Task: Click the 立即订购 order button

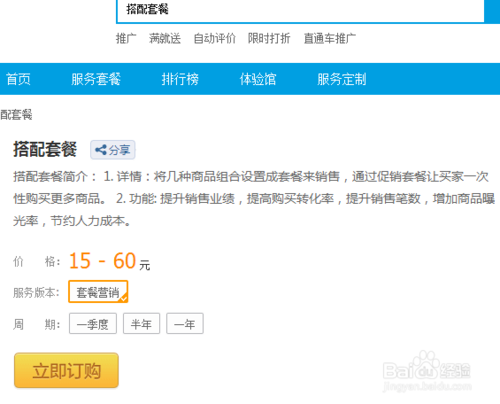Action: (x=66, y=370)
